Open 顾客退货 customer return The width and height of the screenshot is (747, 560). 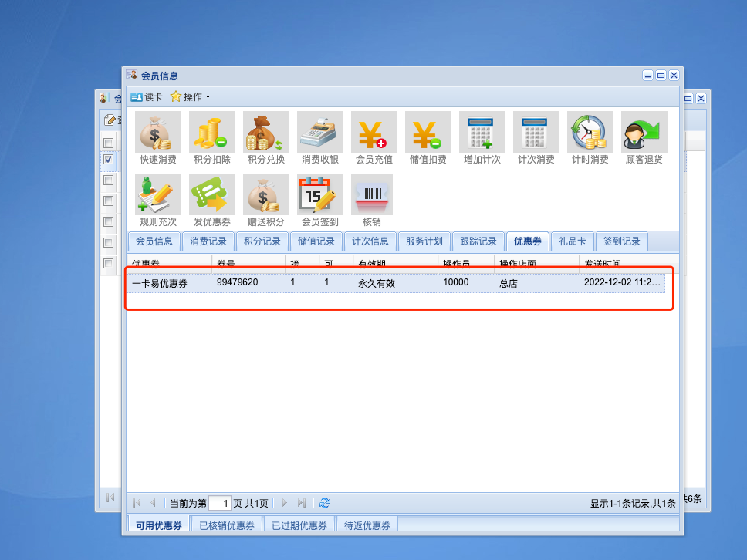coord(644,138)
